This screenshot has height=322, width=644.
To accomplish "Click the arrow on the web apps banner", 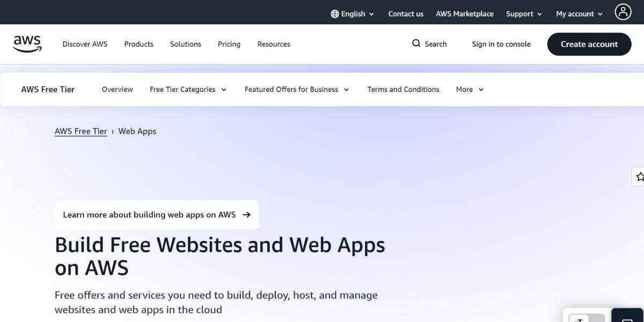I will 246,214.
